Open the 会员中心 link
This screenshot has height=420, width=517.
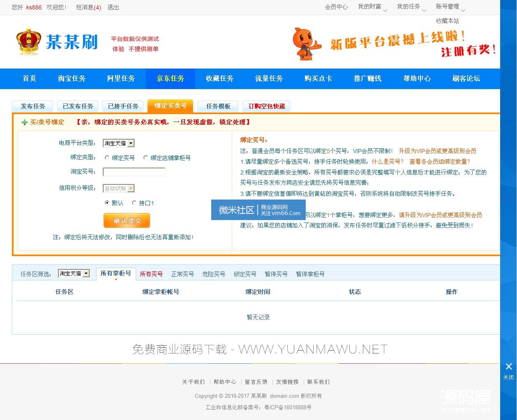point(336,7)
